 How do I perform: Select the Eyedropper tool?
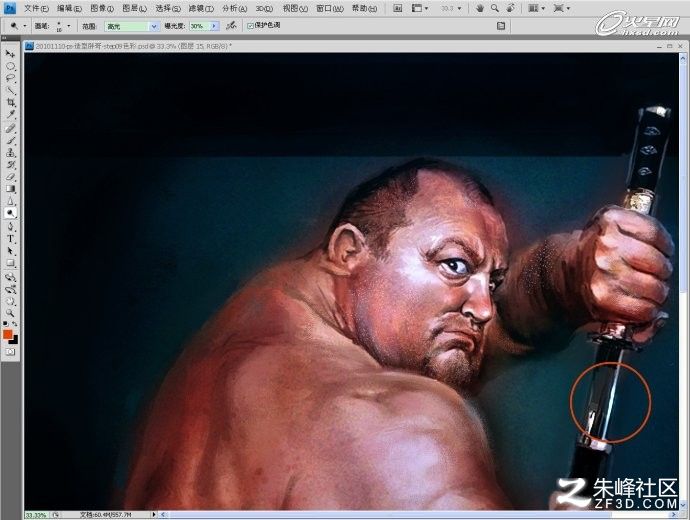pos(11,115)
